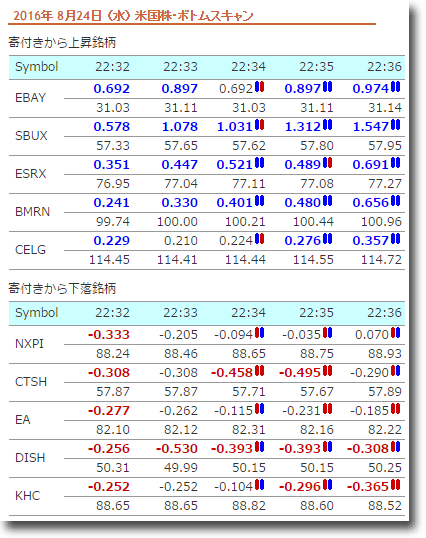Click the NXPI price 88.46
426x538 pixels.
[x=181, y=354]
